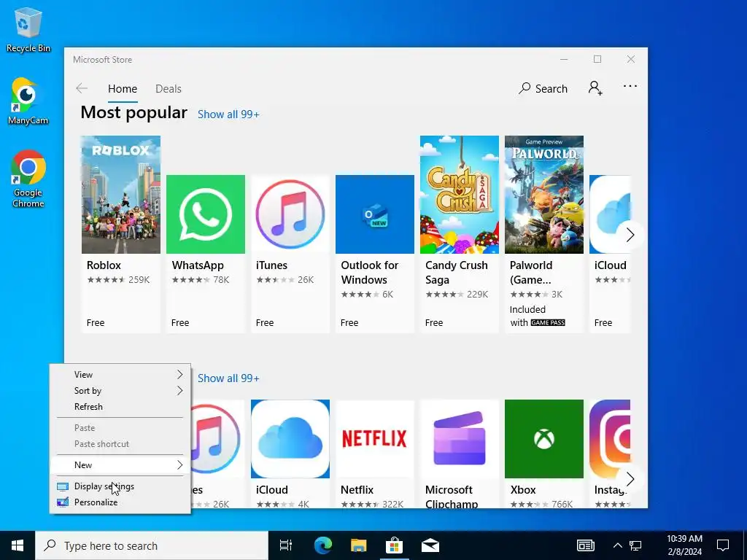Expand the New submenu
Viewport: 747px width, 560px height.
click(120, 464)
